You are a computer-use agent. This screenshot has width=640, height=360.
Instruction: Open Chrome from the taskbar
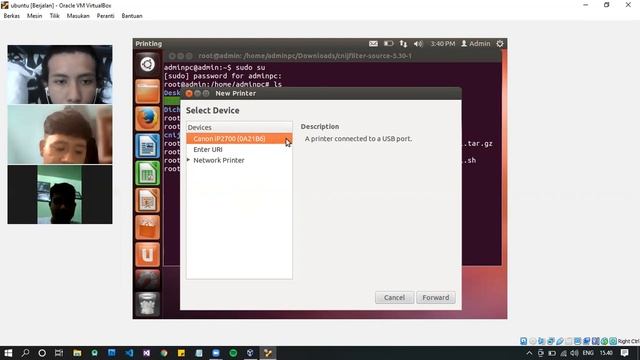[164, 353]
